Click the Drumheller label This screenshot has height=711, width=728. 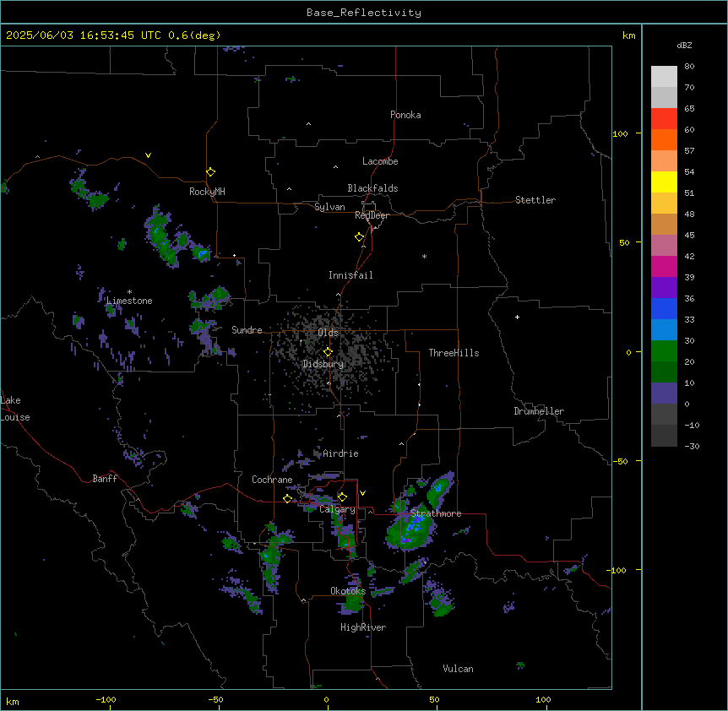(x=539, y=411)
